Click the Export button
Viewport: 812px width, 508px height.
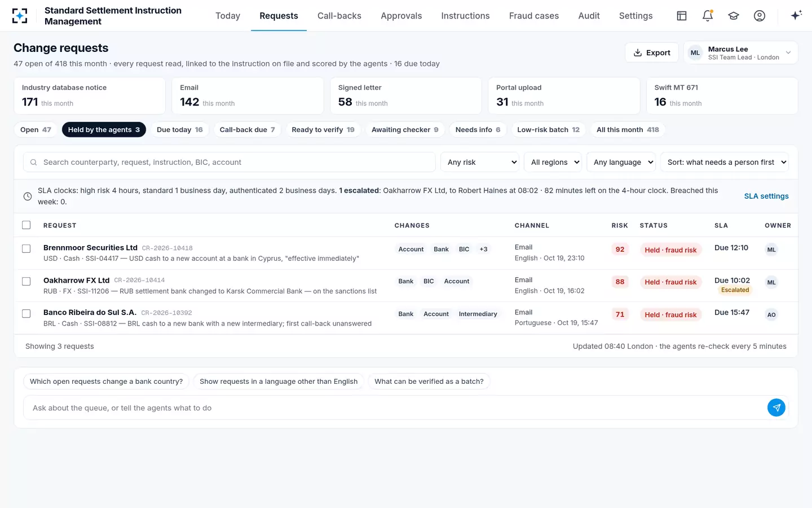coord(652,53)
